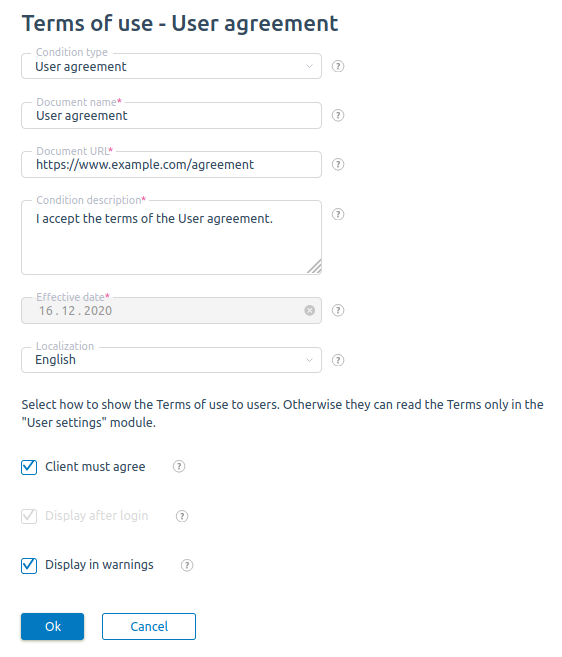Open the Localization dropdown showing English
This screenshot has width=562, height=657.
171,360
